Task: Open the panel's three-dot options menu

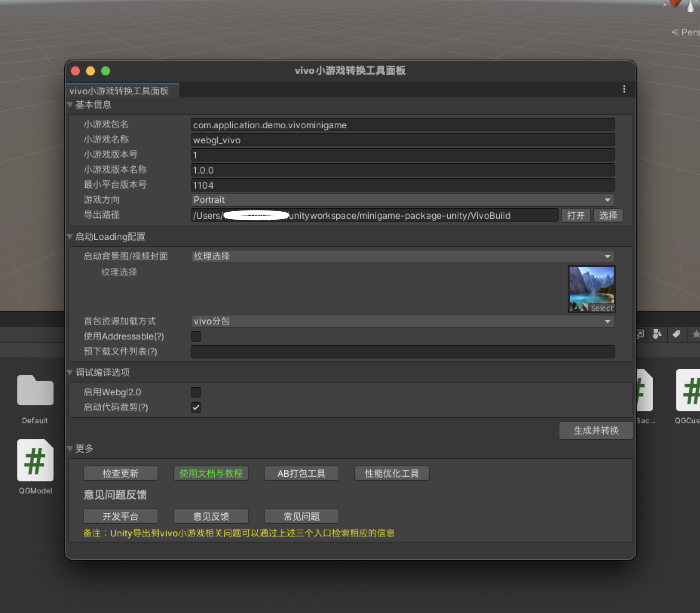Action: point(624,89)
